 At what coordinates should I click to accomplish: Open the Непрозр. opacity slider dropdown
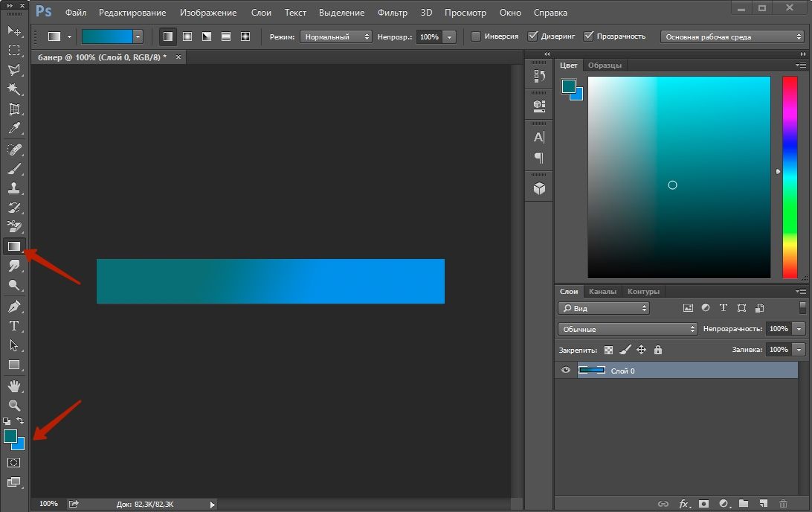click(x=449, y=36)
